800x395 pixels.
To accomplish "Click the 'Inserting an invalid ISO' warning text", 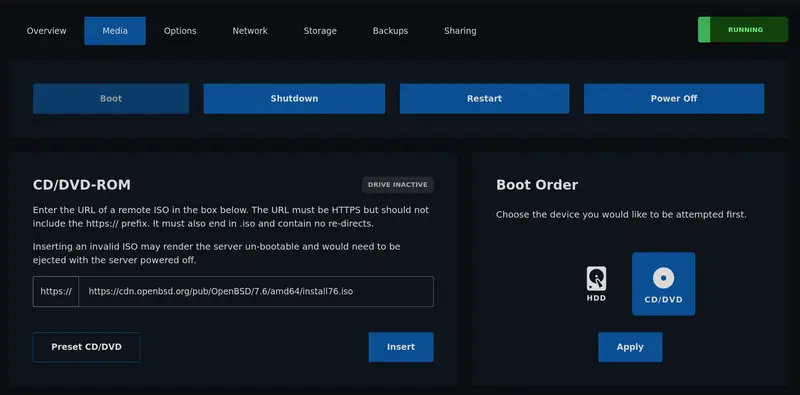I will click(217, 253).
